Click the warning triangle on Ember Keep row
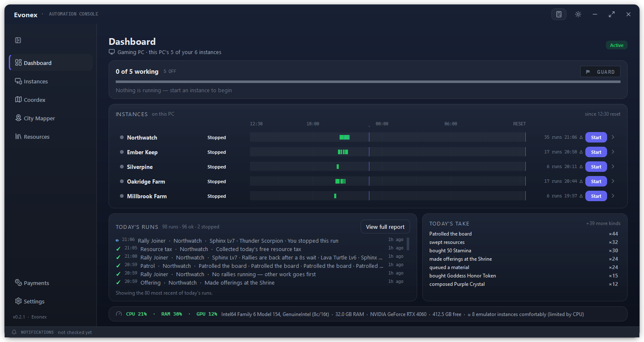 (581, 152)
